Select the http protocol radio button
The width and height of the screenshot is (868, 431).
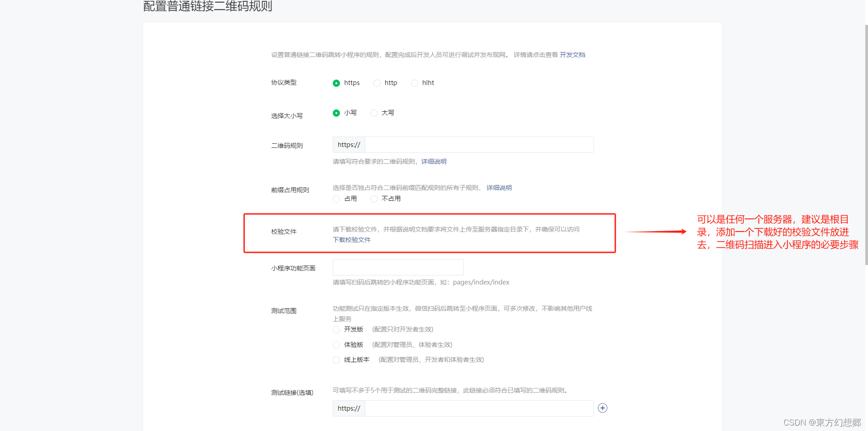pyautogui.click(x=377, y=83)
